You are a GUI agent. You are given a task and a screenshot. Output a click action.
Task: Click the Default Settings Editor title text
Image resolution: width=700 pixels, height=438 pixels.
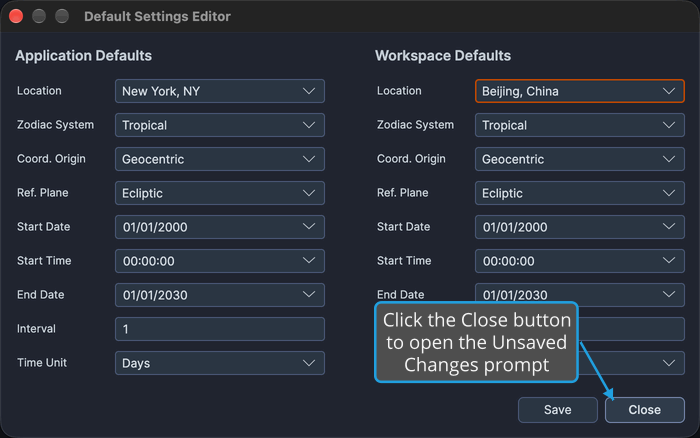coord(157,17)
